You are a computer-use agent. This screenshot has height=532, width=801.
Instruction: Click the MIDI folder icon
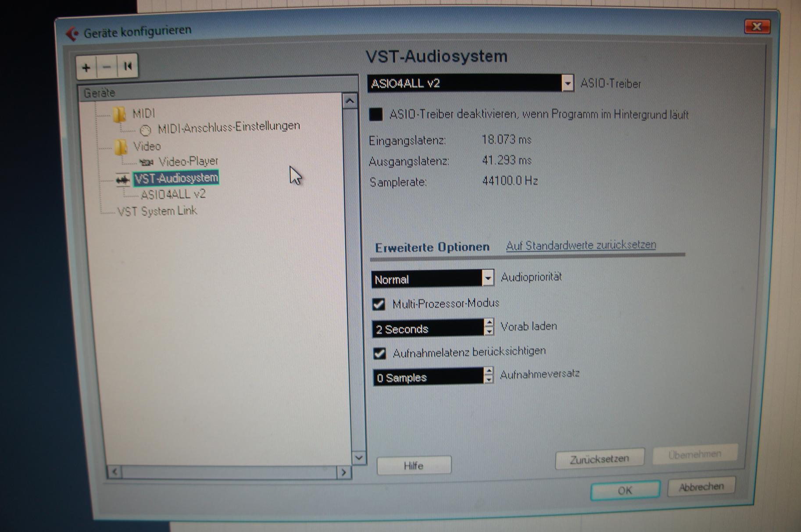(x=119, y=114)
